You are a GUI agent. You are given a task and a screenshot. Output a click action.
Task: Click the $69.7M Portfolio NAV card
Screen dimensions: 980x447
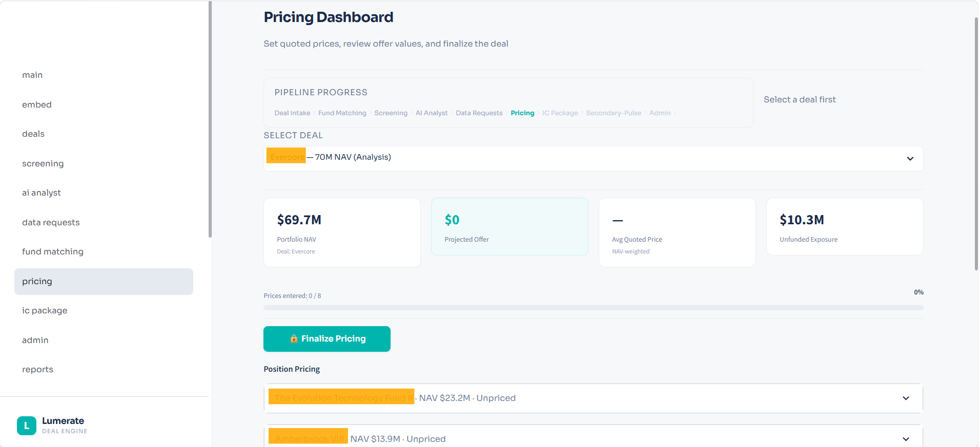[x=342, y=232]
